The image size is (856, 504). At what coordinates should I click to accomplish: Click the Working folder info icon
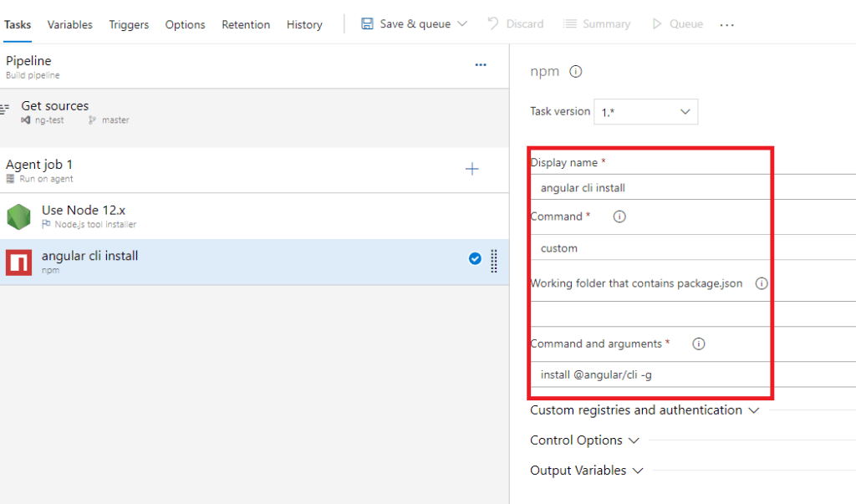(x=761, y=283)
